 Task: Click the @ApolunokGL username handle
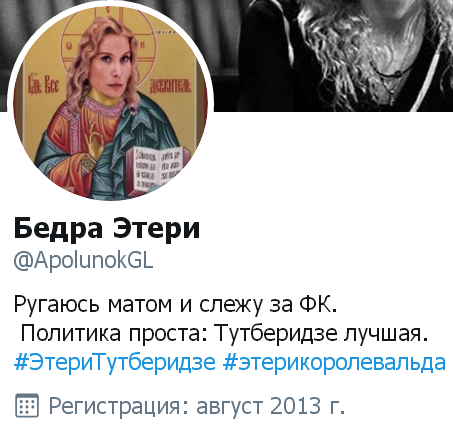tap(83, 261)
